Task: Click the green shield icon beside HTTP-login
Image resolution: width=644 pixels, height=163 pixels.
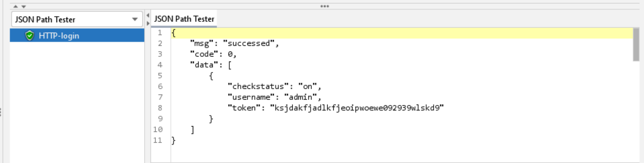Action: click(30, 36)
